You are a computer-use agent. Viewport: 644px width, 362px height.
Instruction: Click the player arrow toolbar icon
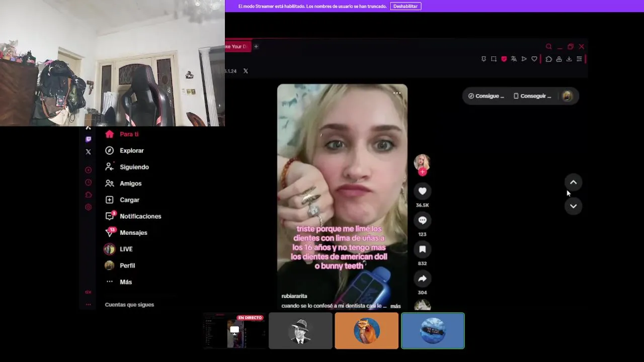click(524, 59)
